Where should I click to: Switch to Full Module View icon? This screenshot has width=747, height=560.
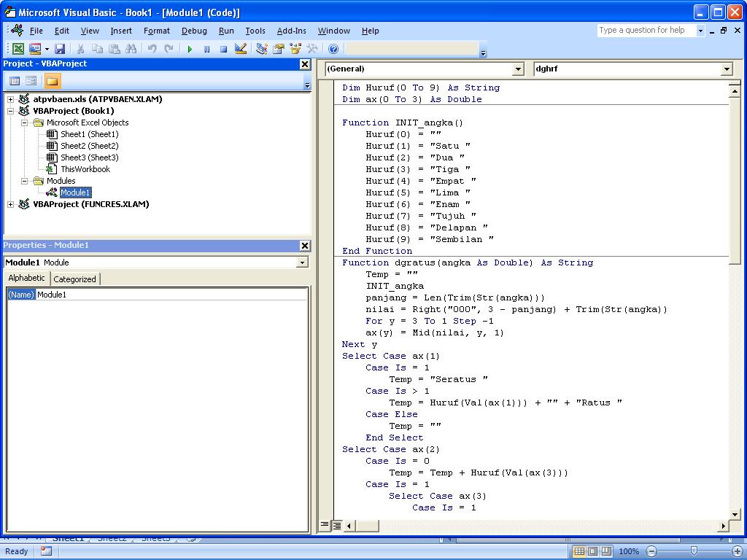337,525
